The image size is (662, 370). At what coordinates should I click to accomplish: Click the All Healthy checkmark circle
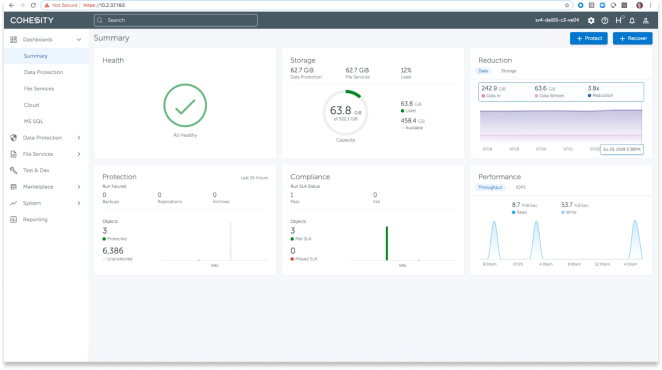[185, 106]
